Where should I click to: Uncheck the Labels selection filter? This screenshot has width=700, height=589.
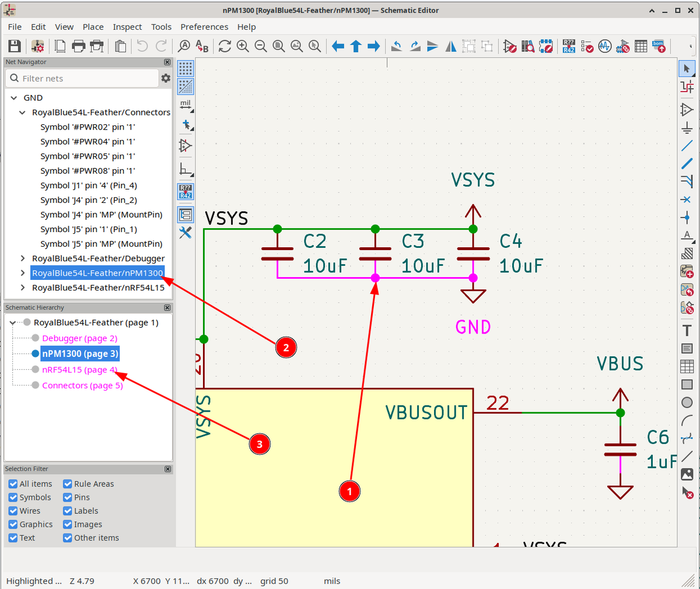point(68,511)
